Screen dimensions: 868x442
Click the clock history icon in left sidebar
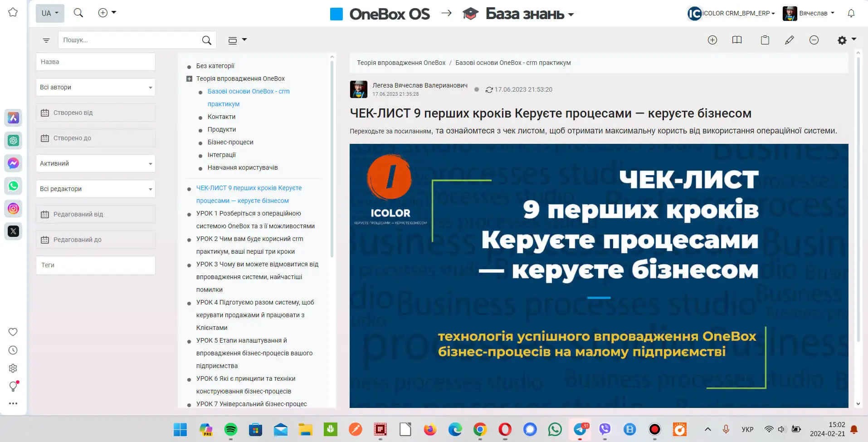click(13, 350)
